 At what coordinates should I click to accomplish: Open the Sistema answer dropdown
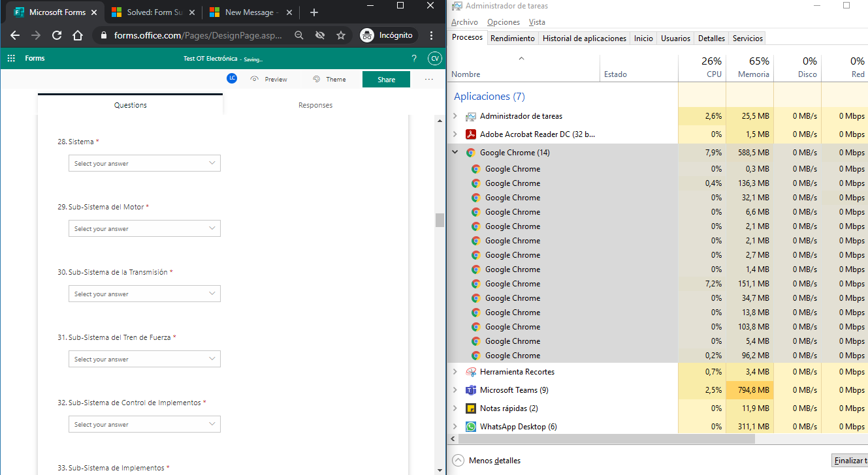144,163
